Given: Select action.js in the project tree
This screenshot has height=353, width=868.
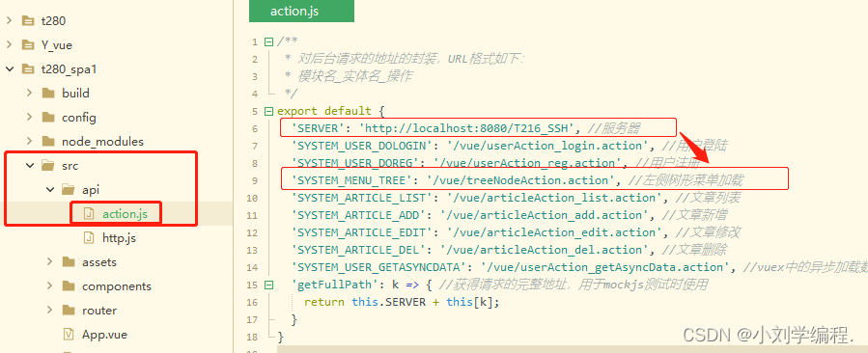Looking at the screenshot, I should tap(126, 214).
